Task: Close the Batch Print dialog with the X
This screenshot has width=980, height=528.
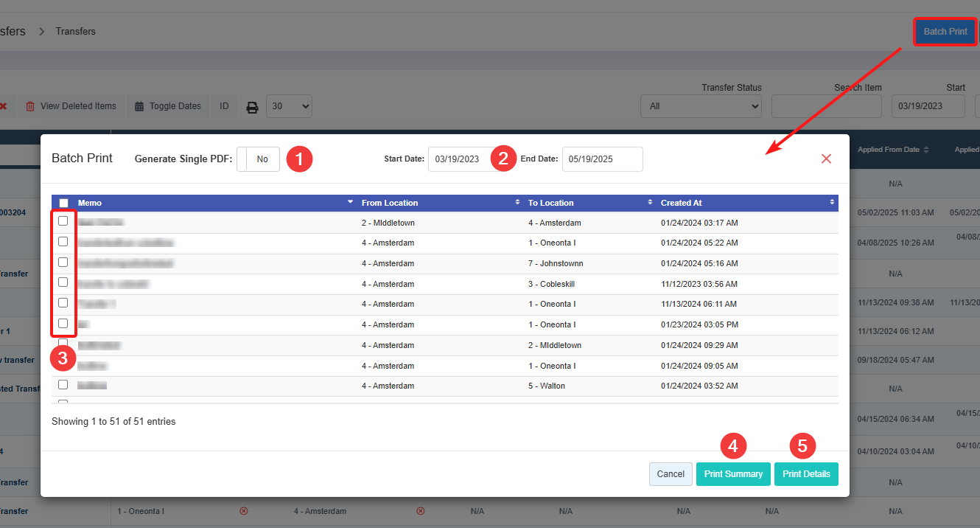Action: tap(826, 159)
